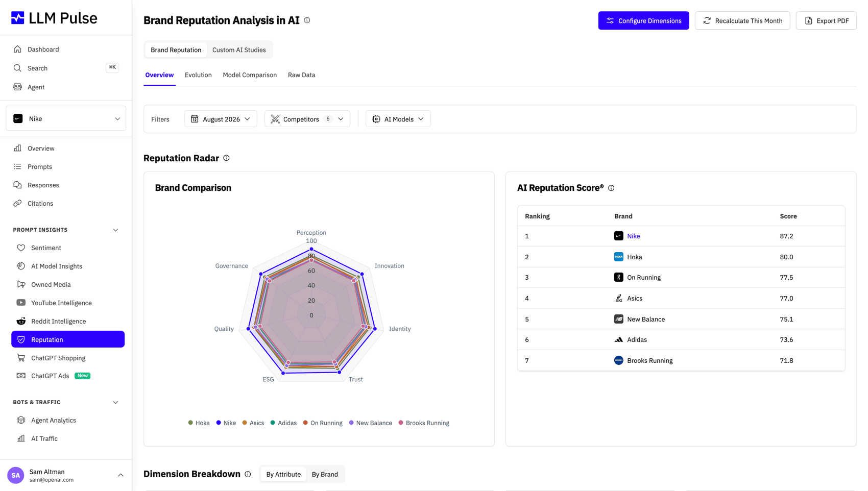
Task: Expand the Sam Altman account menu
Action: click(x=120, y=476)
